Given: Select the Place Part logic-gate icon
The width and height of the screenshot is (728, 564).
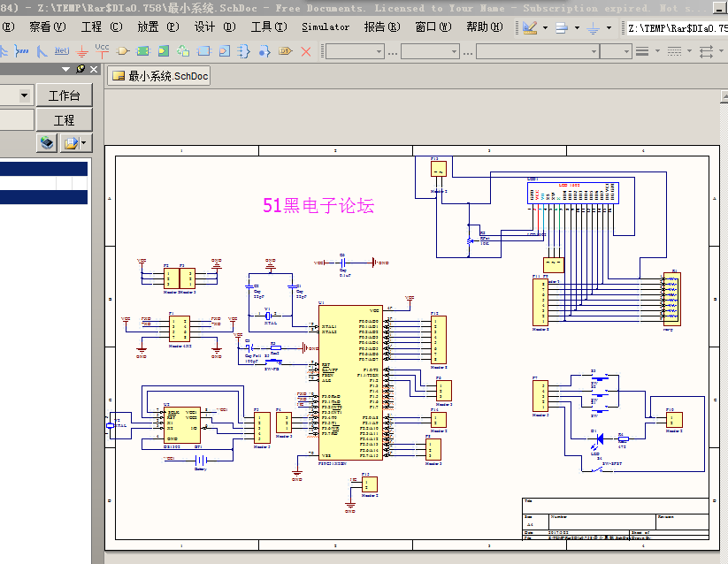Looking at the screenshot, I should coord(123,51).
